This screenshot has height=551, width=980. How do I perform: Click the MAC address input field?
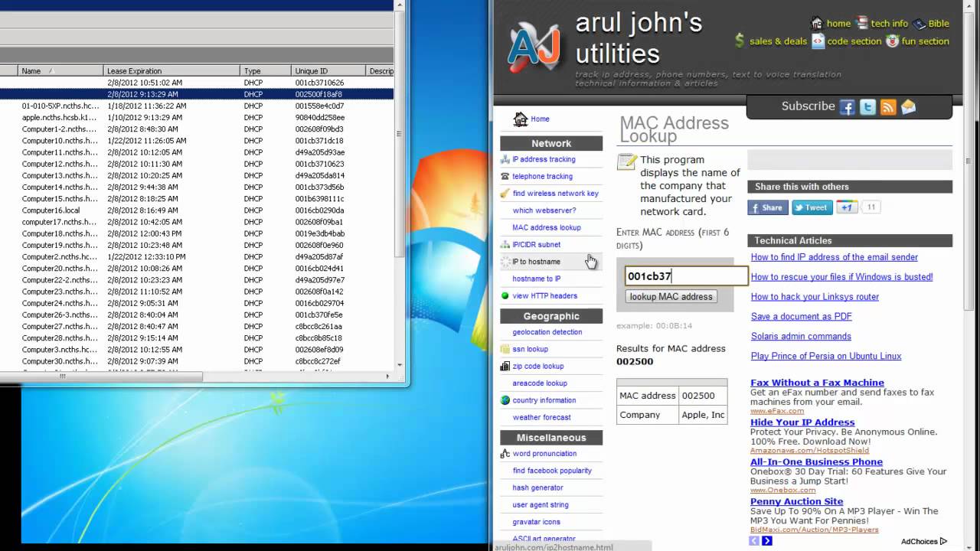(687, 277)
